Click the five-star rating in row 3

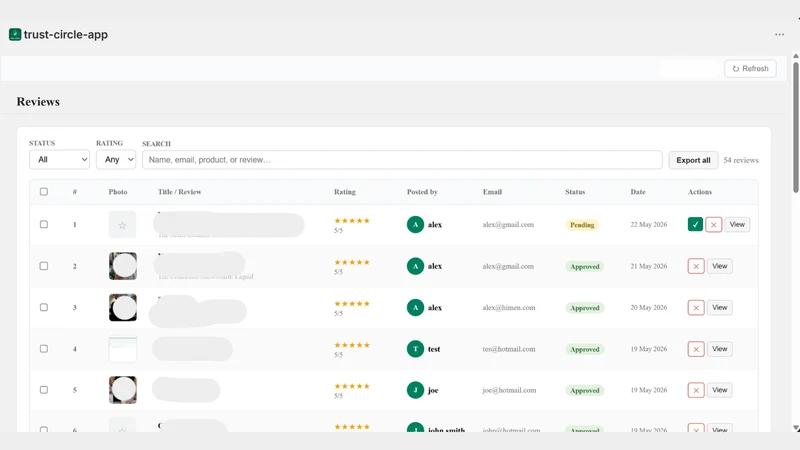pyautogui.click(x=352, y=304)
